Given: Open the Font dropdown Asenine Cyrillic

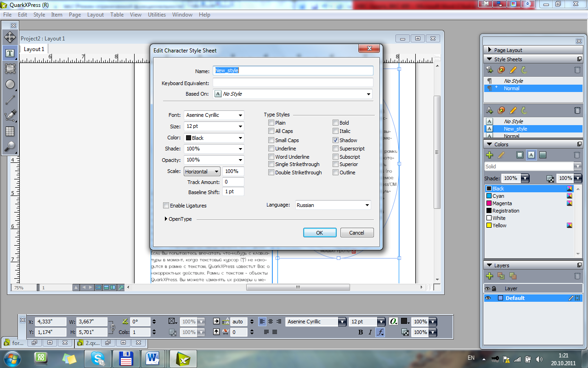Looking at the screenshot, I should tap(214, 115).
